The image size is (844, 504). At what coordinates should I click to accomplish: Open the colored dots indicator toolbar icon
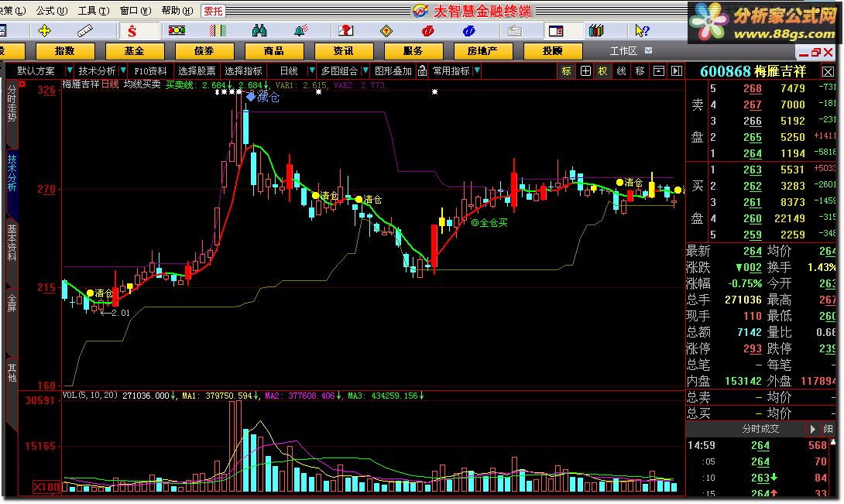(x=177, y=31)
